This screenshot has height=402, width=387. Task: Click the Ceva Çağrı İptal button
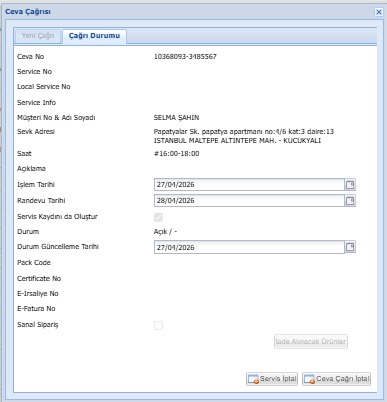point(336,379)
